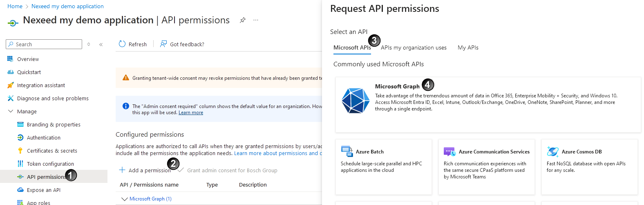The image size is (644, 205).
Task: Click the Certificates key icon
Action: (20, 151)
